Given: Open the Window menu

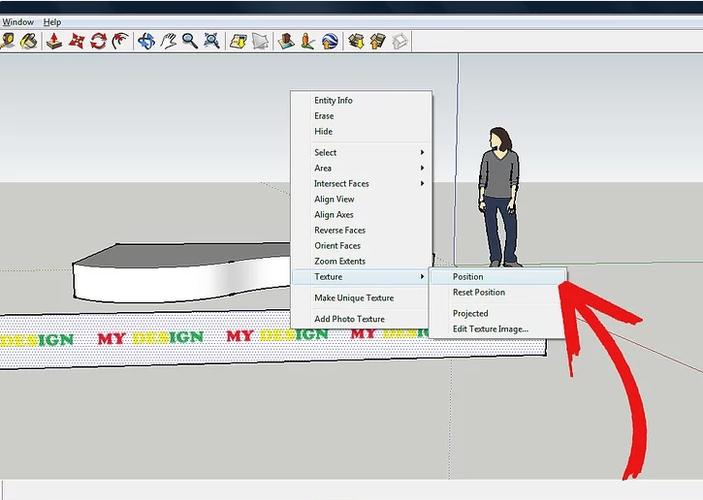Looking at the screenshot, I should tap(17, 22).
